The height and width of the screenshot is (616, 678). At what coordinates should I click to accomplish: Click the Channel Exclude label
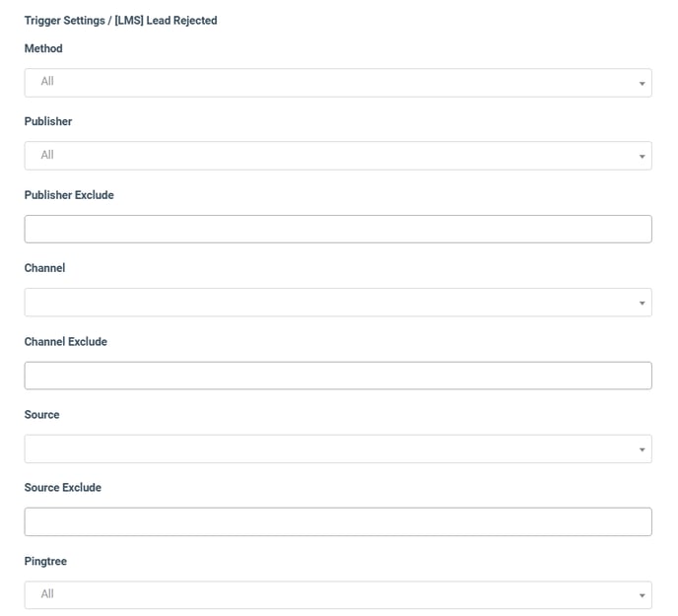65,341
